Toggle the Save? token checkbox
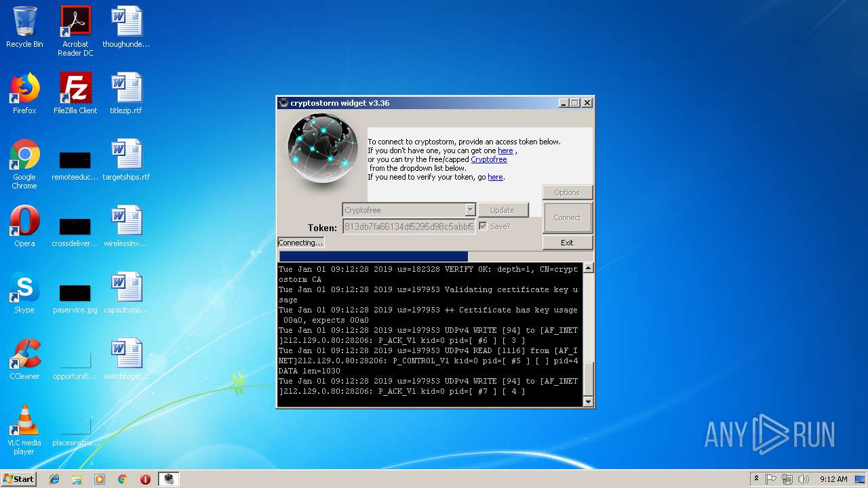Screen dimensions: 868x488 coord(483,226)
